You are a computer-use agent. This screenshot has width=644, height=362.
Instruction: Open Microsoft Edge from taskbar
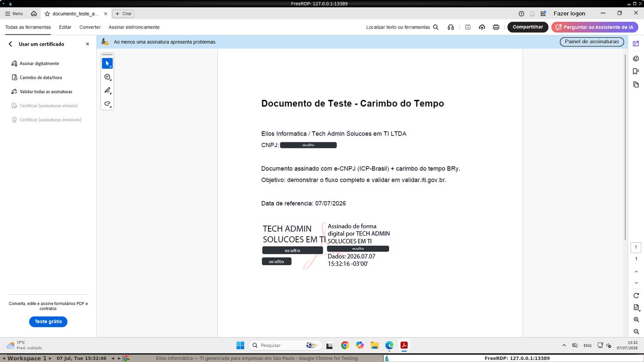(x=389, y=345)
